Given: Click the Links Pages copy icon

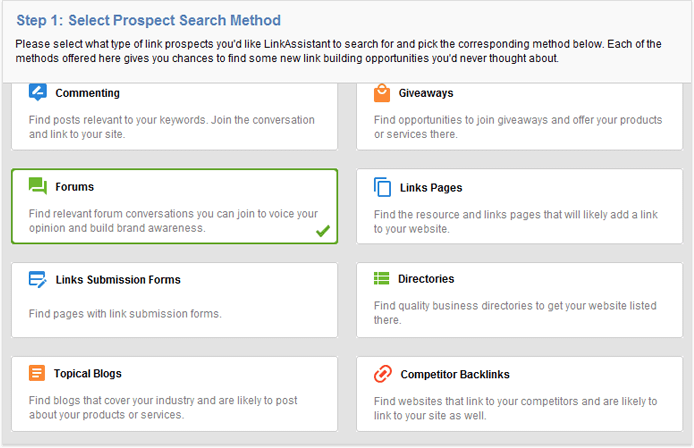Looking at the screenshot, I should point(382,187).
